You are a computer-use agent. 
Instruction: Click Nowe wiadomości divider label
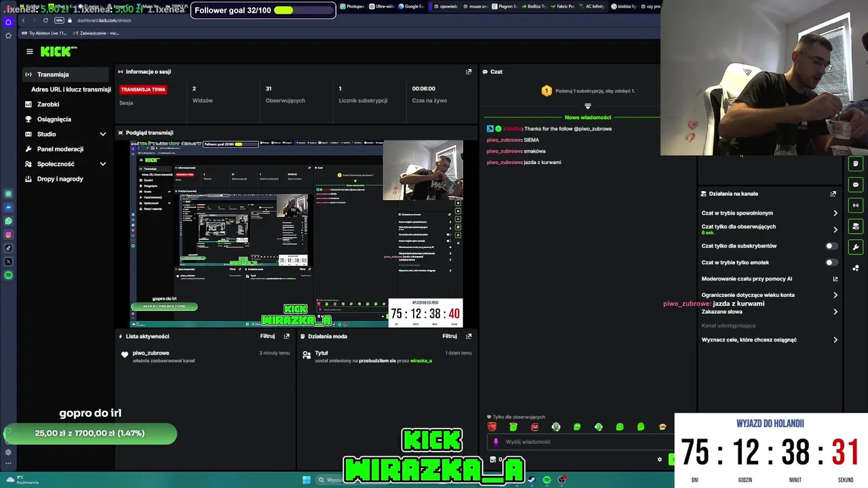coord(587,117)
